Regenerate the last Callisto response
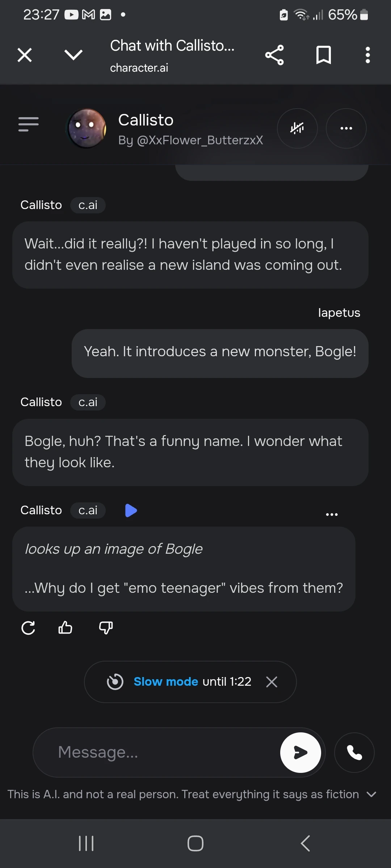 pyautogui.click(x=28, y=628)
